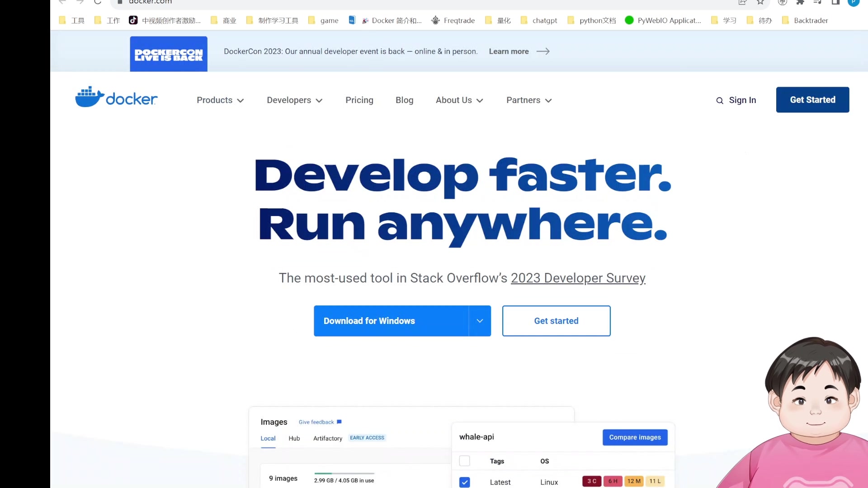868x488 pixels.
Task: Click Compare images button
Action: [x=635, y=437]
